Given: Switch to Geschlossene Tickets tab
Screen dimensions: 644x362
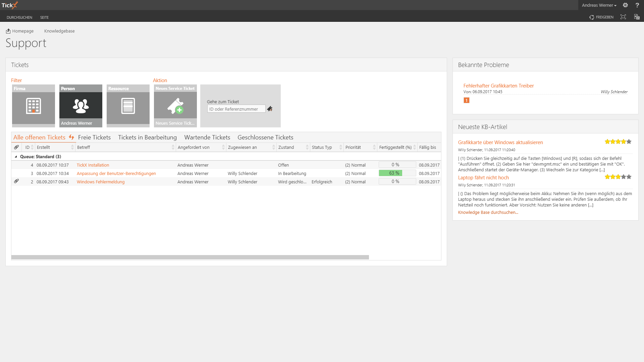Looking at the screenshot, I should click(265, 137).
